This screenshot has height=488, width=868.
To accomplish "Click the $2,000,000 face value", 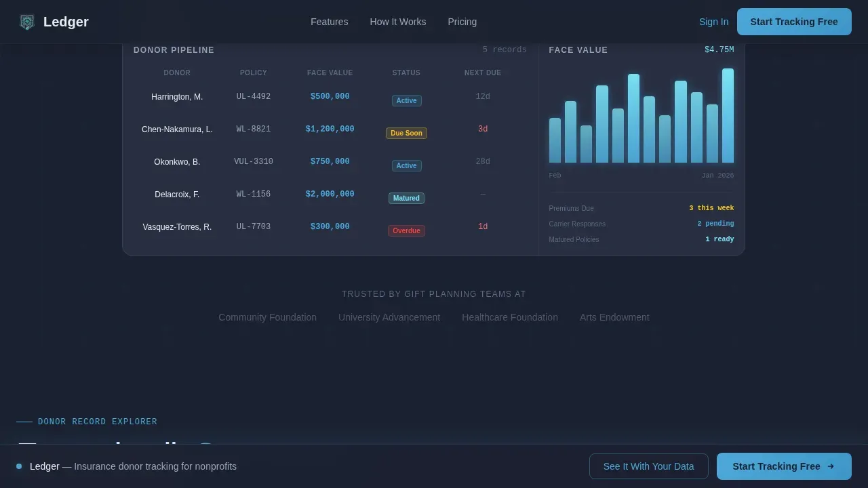I will (x=330, y=195).
